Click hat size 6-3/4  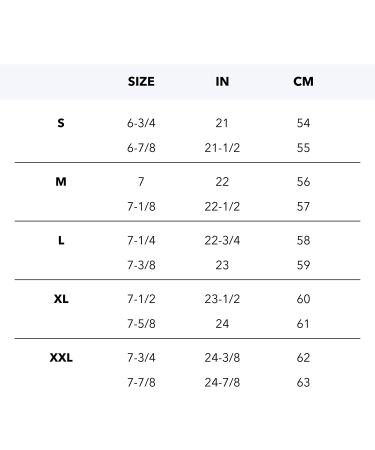[x=141, y=123]
